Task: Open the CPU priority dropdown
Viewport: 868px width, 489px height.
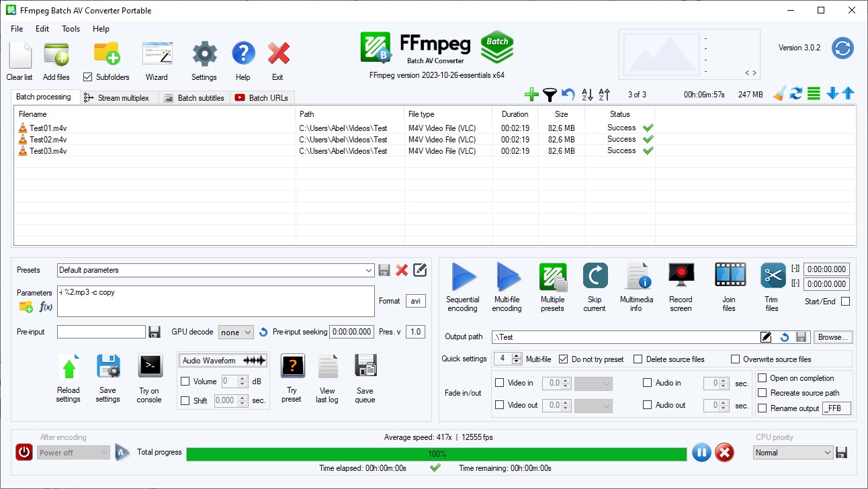Action: [793, 453]
